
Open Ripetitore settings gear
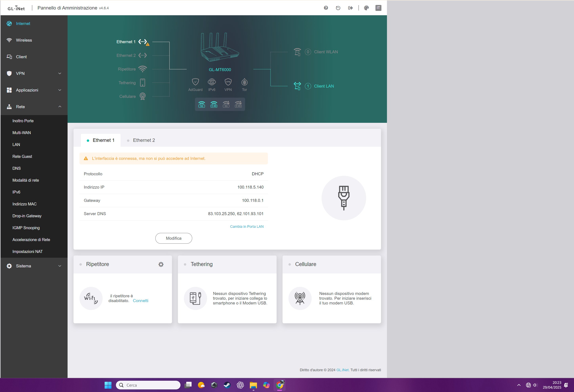pyautogui.click(x=161, y=264)
